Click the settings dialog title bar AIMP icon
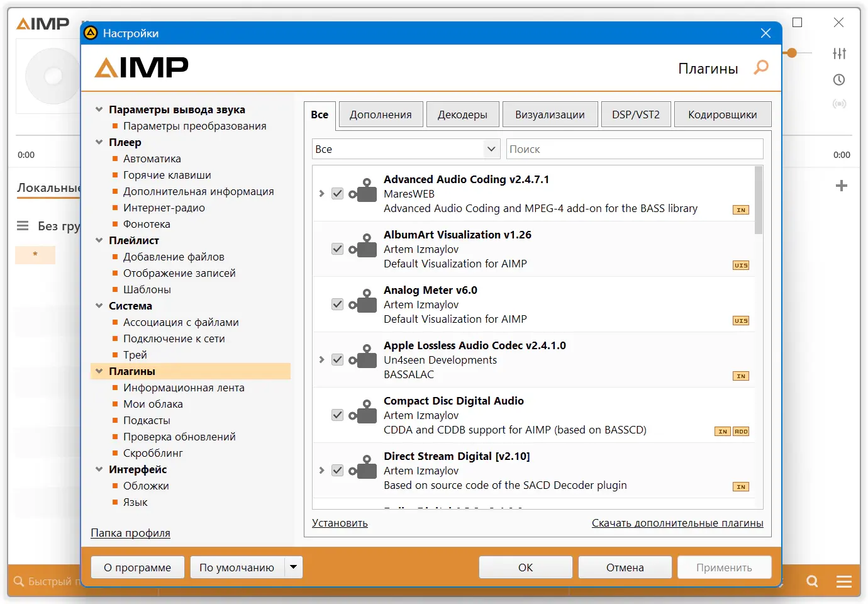Image resolution: width=868 pixels, height=604 pixels. (x=91, y=33)
